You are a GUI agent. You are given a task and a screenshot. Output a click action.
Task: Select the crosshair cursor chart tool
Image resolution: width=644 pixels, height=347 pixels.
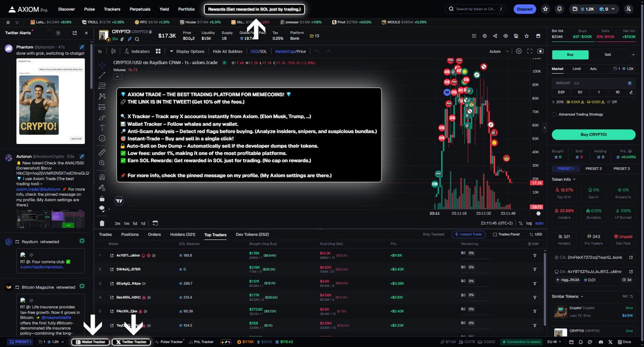(x=102, y=64)
